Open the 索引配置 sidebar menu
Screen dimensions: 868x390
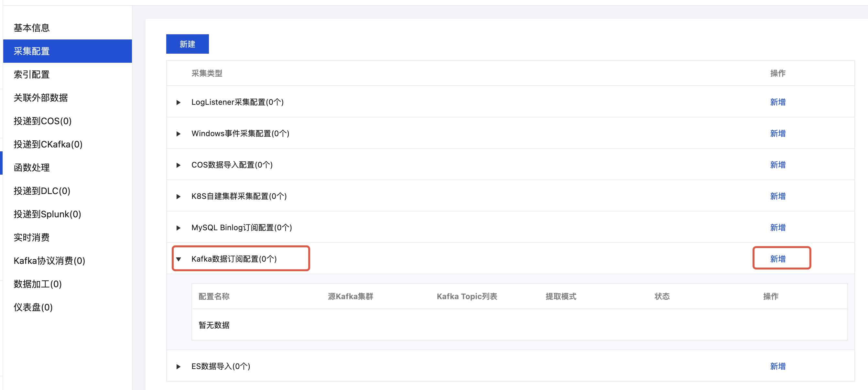point(32,74)
